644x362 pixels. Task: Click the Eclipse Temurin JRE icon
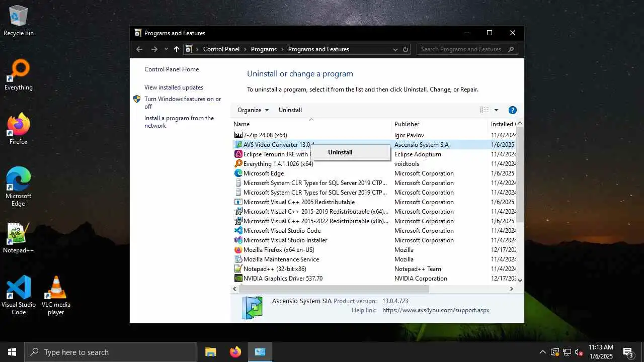click(x=238, y=154)
